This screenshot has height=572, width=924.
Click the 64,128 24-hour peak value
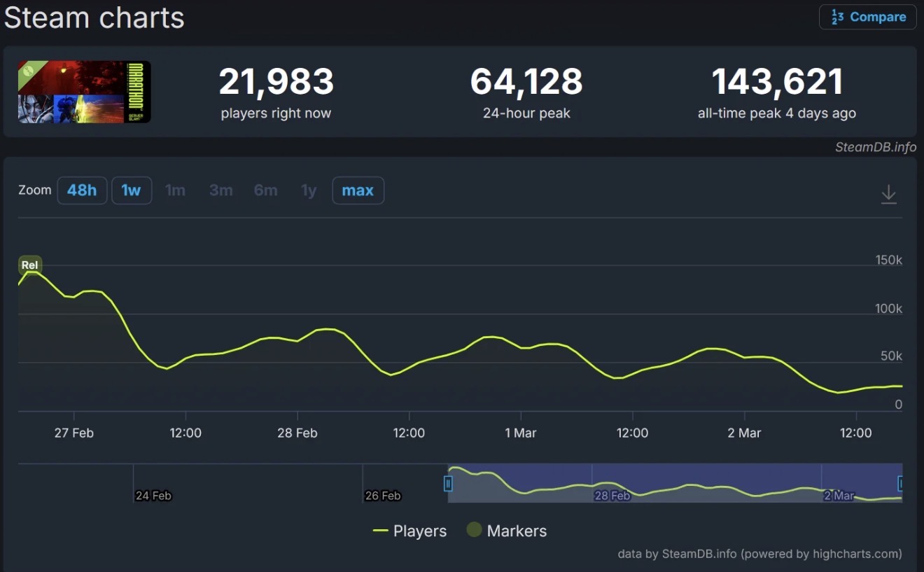coord(526,82)
